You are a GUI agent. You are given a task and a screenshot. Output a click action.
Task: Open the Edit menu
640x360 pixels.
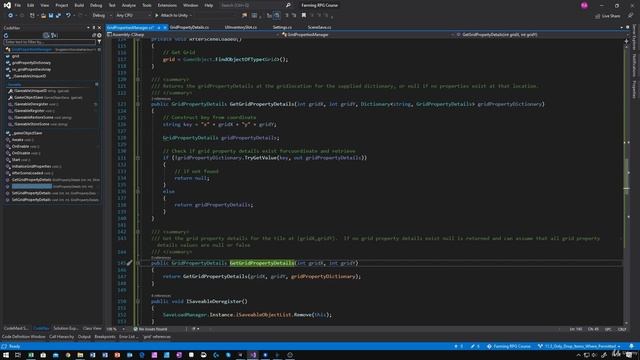pos(31,5)
